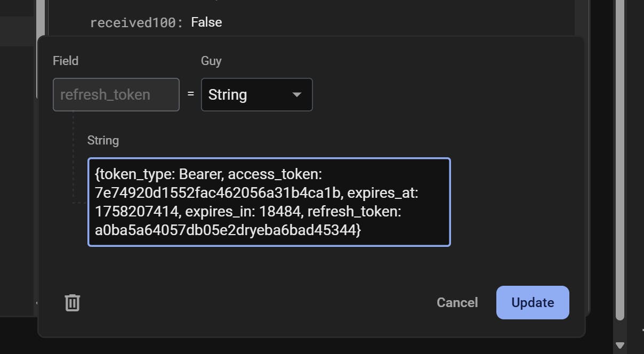The width and height of the screenshot is (644, 354).
Task: Click the refresh_token field name input
Action: pos(116,95)
